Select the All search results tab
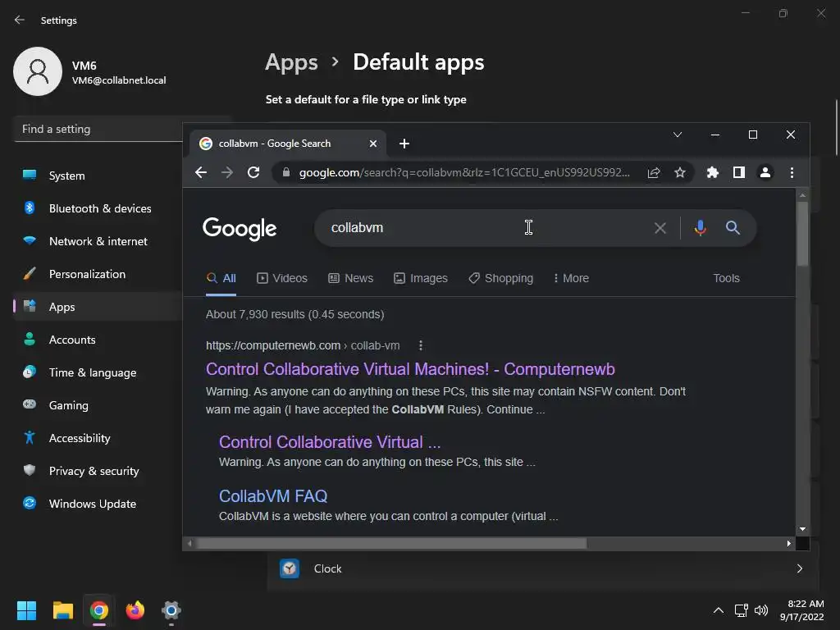 click(x=221, y=278)
